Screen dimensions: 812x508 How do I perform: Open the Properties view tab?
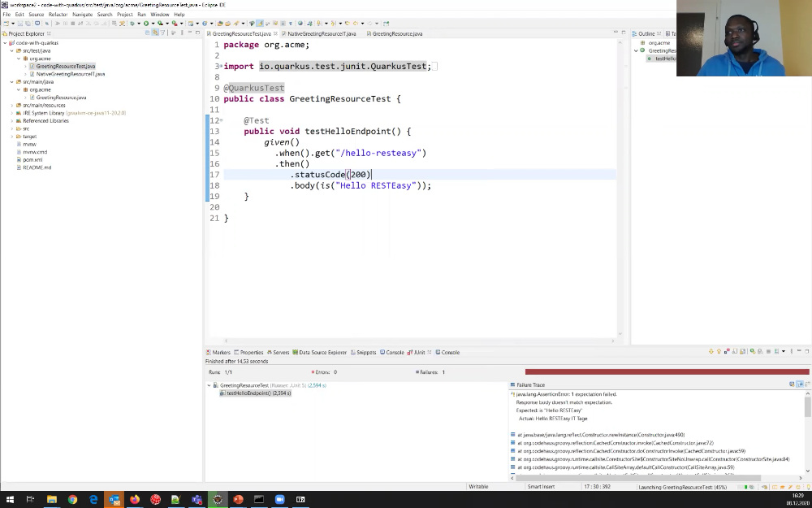248,353
